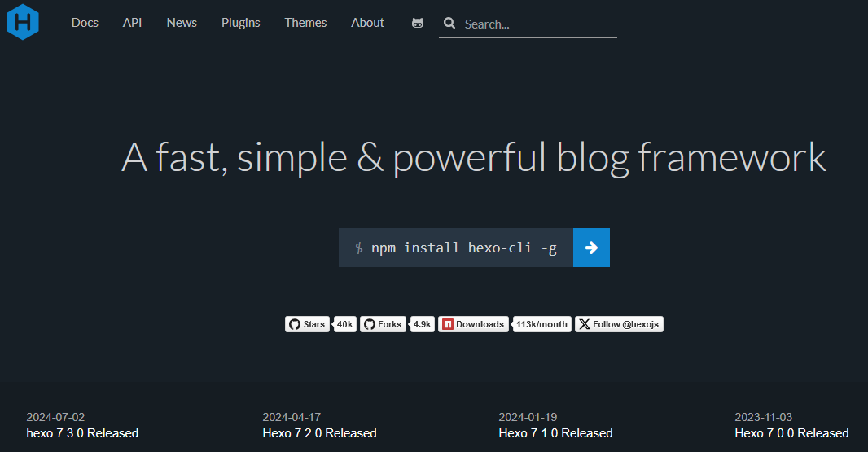Open the Docs menu item

pos(85,23)
